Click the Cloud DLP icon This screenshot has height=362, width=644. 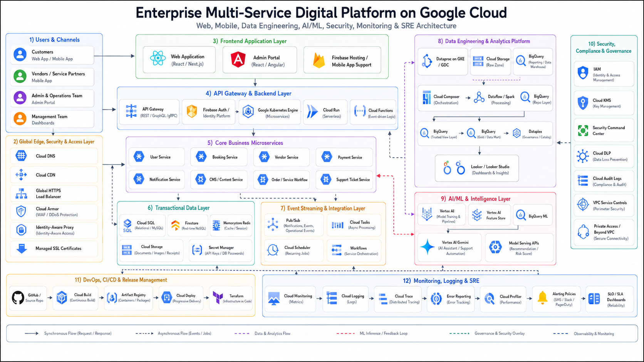click(x=583, y=156)
